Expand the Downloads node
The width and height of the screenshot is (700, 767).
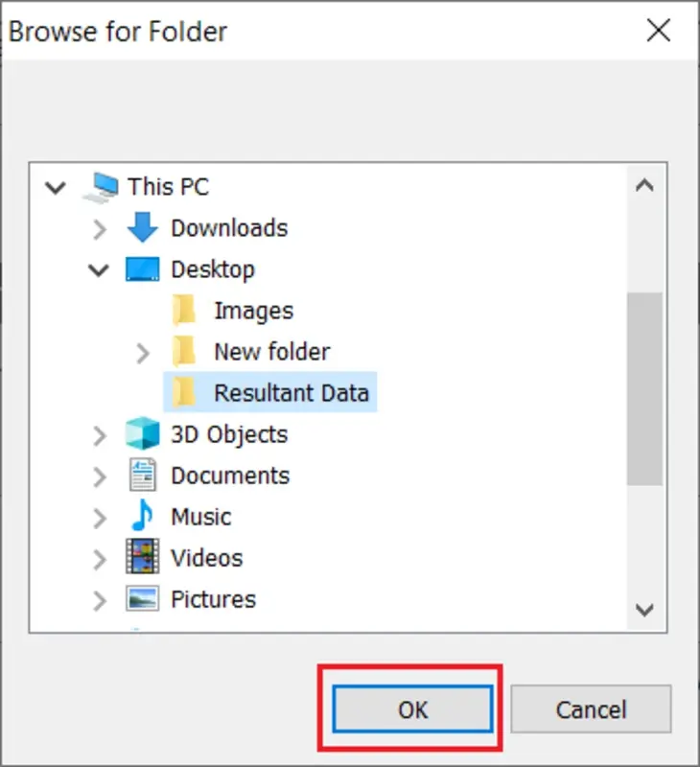(99, 228)
